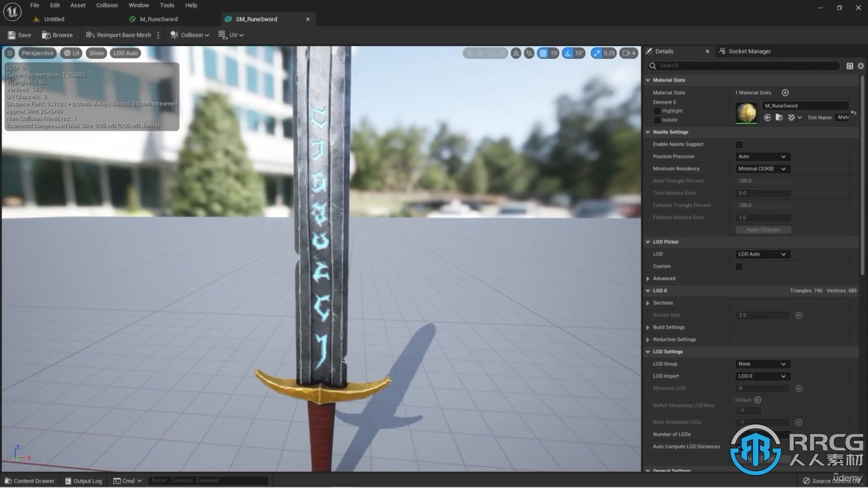Enable the Highlight checkbox

coord(657,110)
